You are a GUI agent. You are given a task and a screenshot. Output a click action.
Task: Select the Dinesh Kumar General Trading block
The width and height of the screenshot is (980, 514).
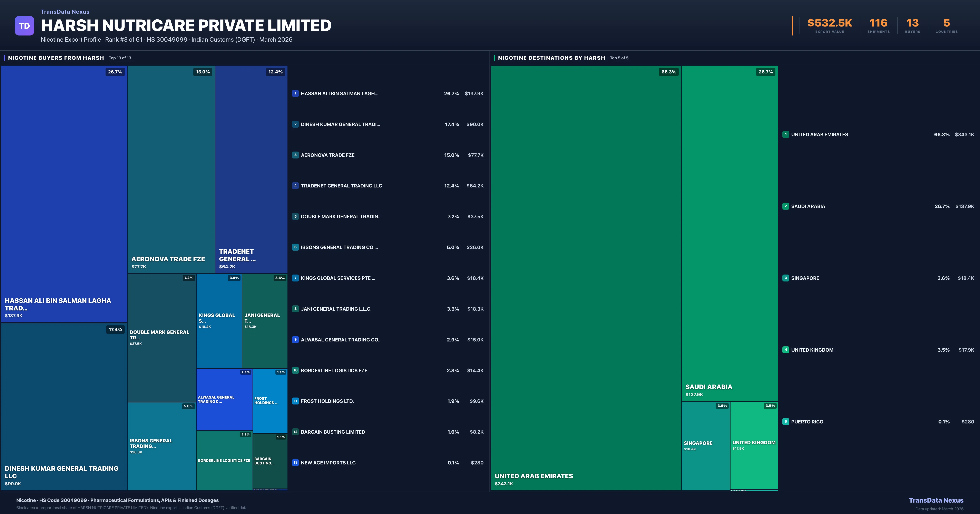[x=64, y=407]
